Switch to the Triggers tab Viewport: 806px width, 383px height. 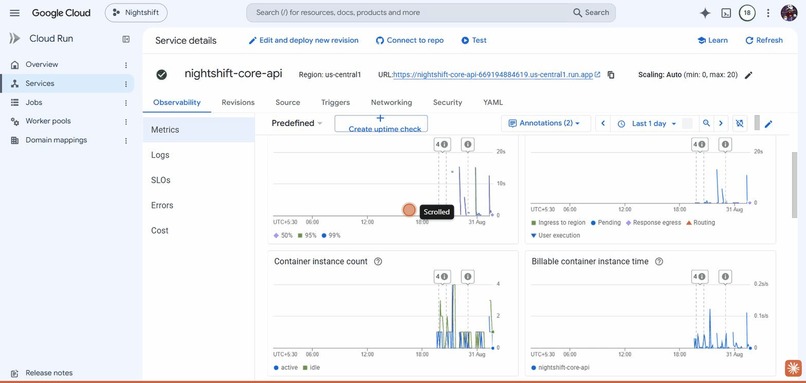tap(335, 102)
